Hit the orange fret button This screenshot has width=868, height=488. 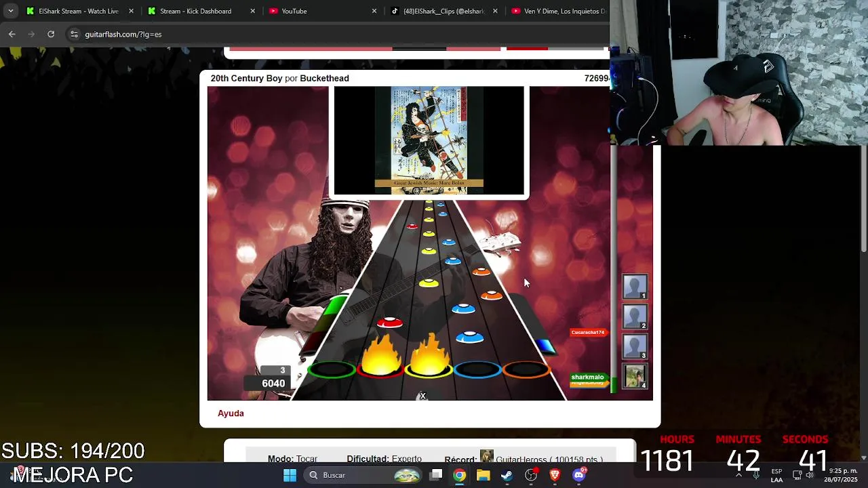click(526, 369)
